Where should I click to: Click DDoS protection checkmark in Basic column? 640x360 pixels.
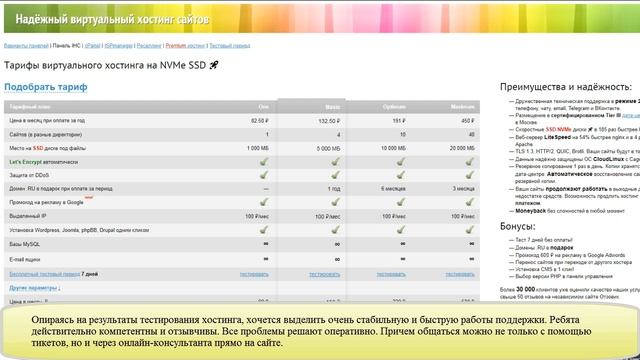point(335,175)
